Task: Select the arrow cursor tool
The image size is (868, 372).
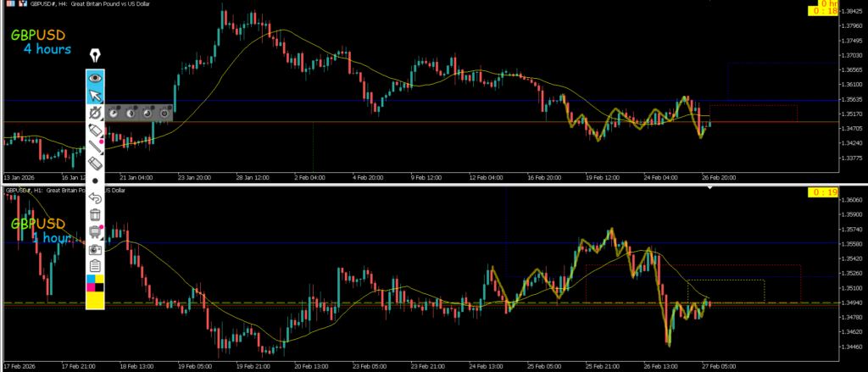Action: click(96, 94)
